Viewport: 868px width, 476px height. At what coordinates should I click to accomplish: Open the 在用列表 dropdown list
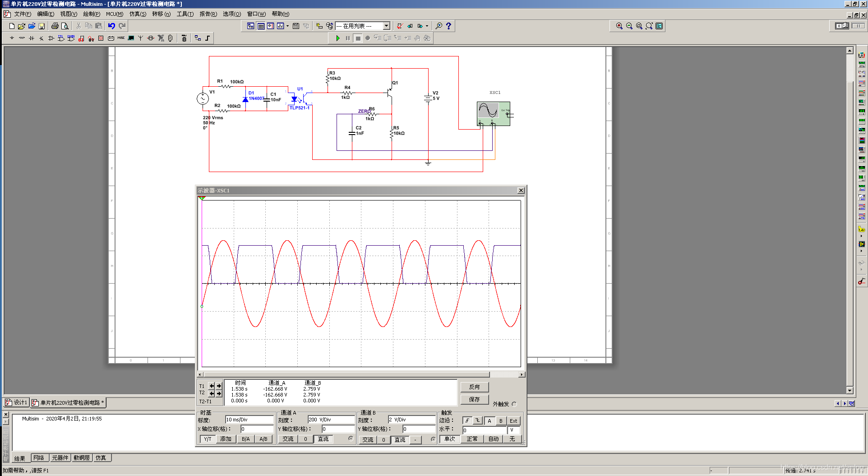(x=386, y=26)
